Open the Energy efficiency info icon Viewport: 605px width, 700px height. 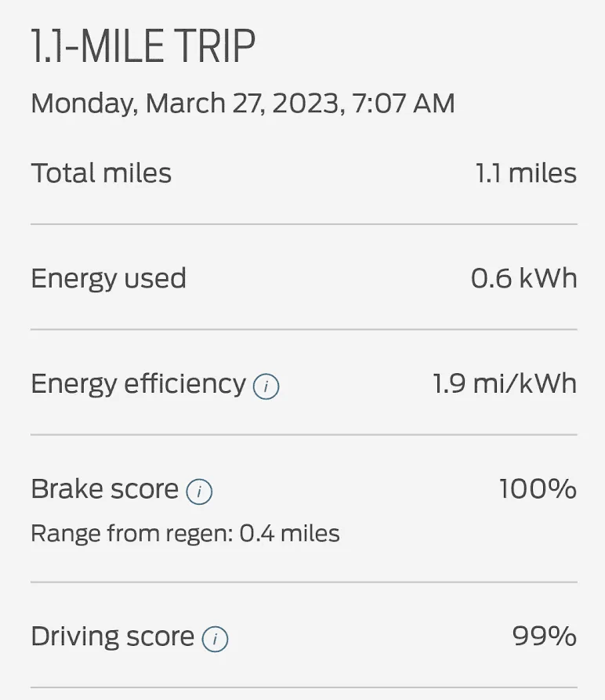(x=266, y=386)
